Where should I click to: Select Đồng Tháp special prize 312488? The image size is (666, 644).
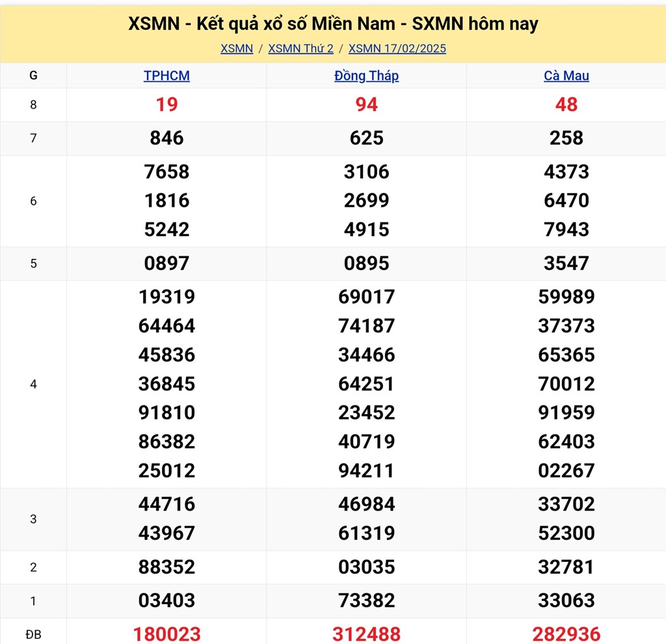367,634
